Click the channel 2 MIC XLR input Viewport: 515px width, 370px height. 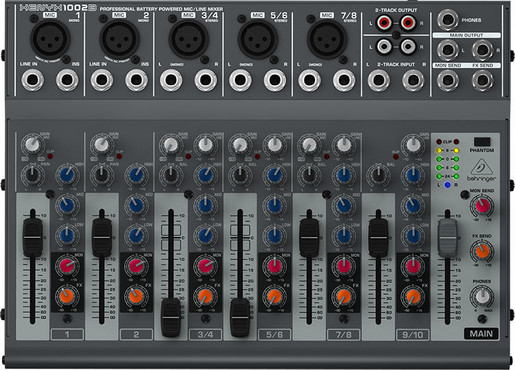click(119, 38)
